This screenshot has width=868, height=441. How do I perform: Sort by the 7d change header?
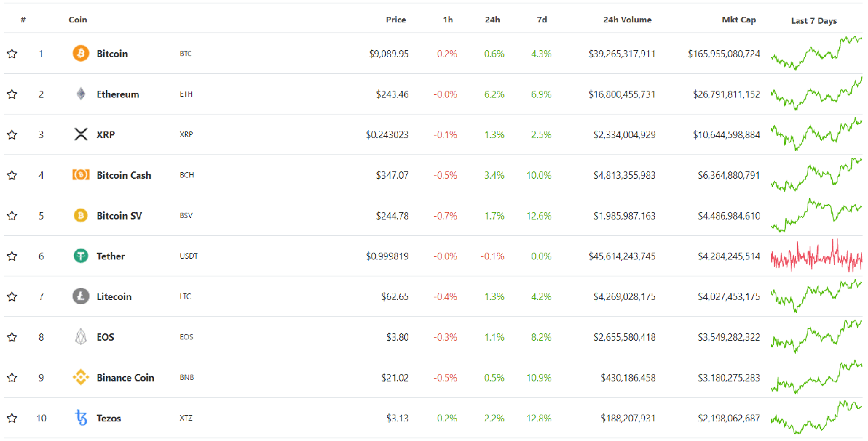click(x=542, y=20)
